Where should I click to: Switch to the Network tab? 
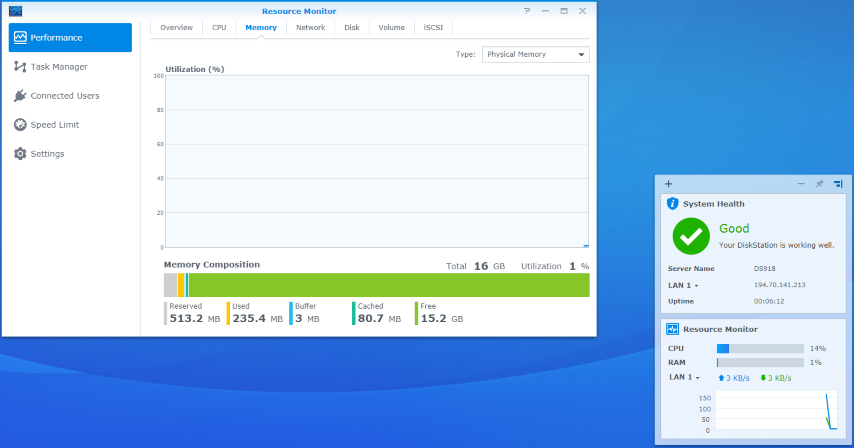tap(310, 28)
